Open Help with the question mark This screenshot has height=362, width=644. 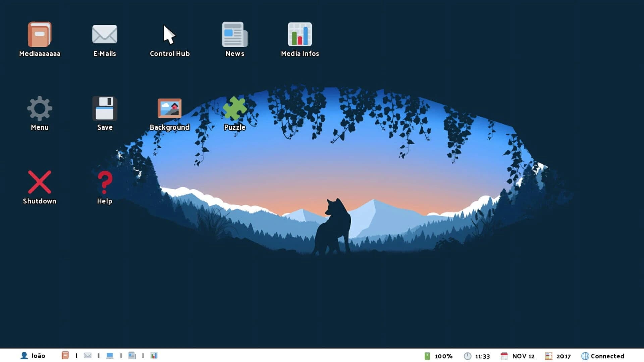click(x=104, y=182)
